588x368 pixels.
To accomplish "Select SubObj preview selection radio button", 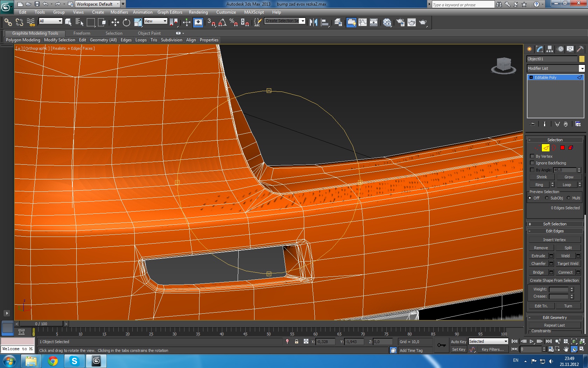I will pos(547,198).
